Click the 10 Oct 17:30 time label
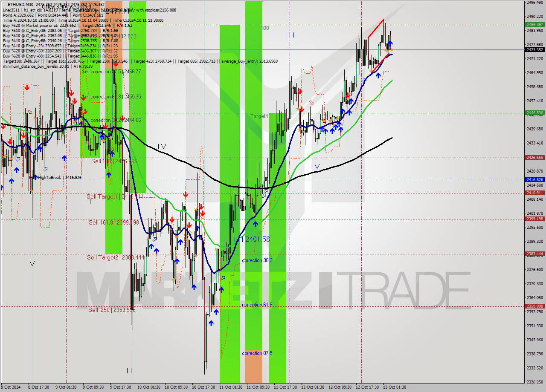Image resolution: width=546 pixels, height=392 pixels. 203,387
